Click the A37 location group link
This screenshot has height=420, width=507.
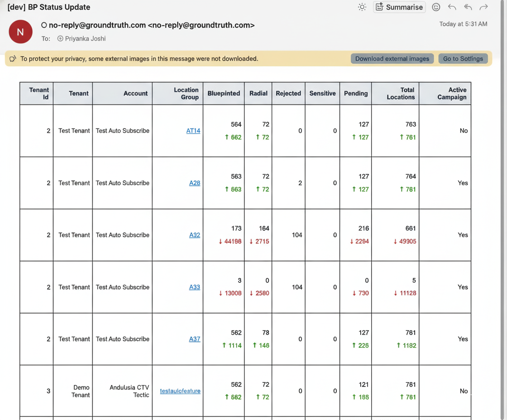[195, 339]
